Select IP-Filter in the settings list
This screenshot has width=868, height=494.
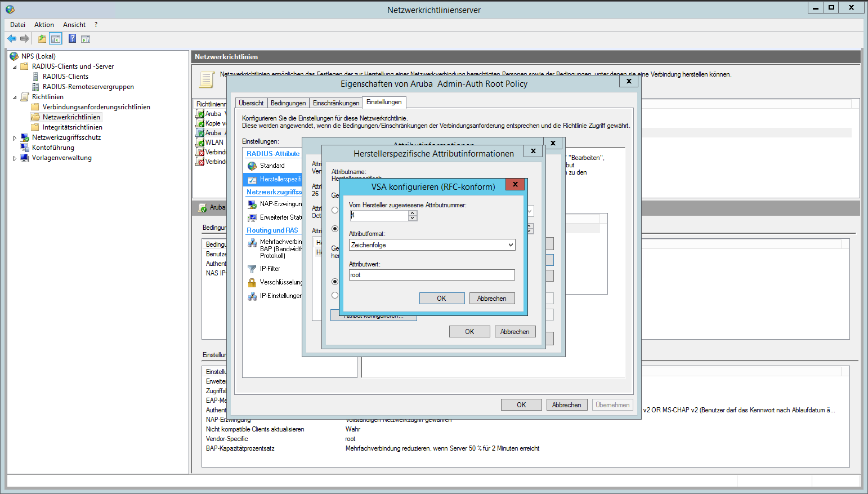coord(270,269)
